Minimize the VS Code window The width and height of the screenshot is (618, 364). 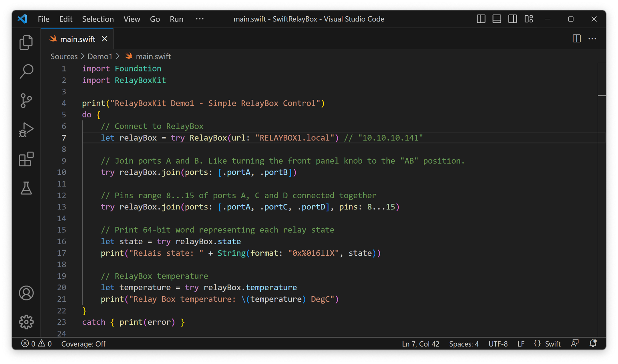point(548,19)
